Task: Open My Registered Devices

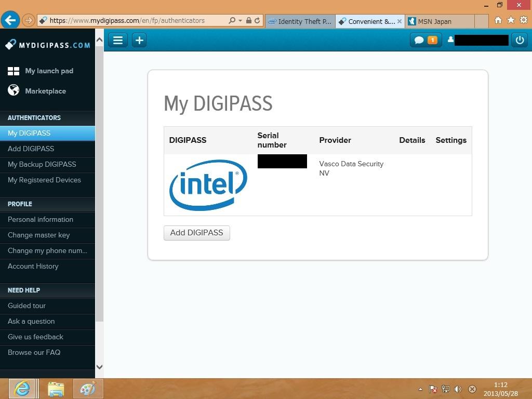Action: 47,180
